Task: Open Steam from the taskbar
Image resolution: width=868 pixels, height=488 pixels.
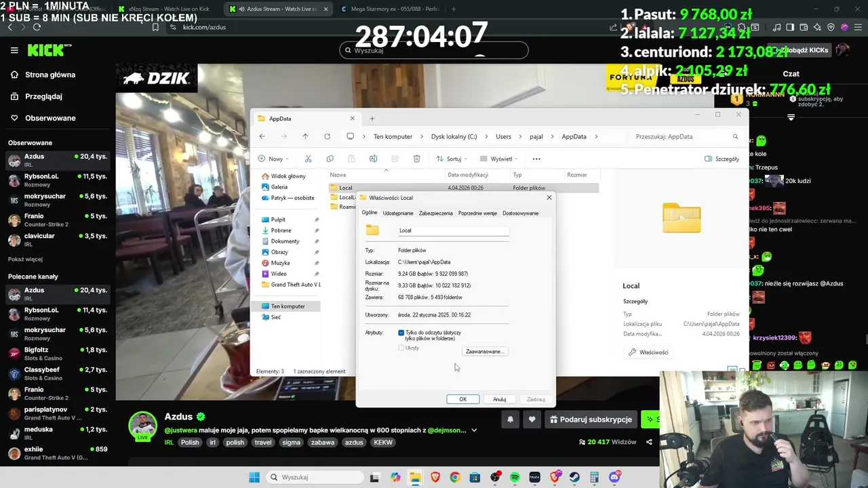Action: [x=574, y=477]
